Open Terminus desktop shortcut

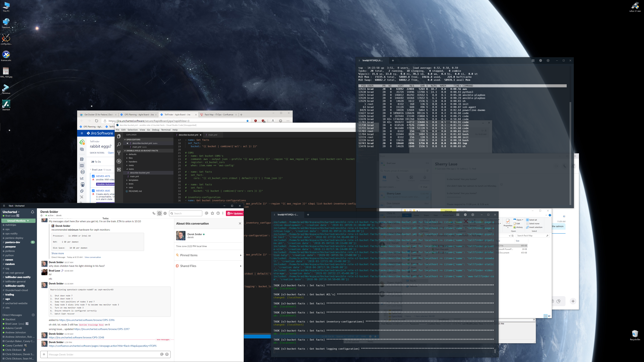(x=6, y=89)
